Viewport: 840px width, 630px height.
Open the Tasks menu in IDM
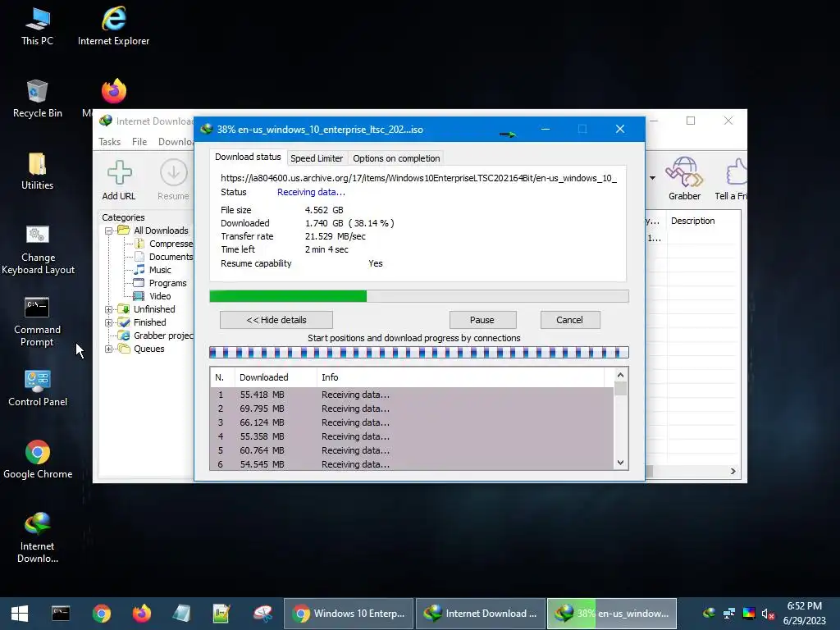(109, 142)
